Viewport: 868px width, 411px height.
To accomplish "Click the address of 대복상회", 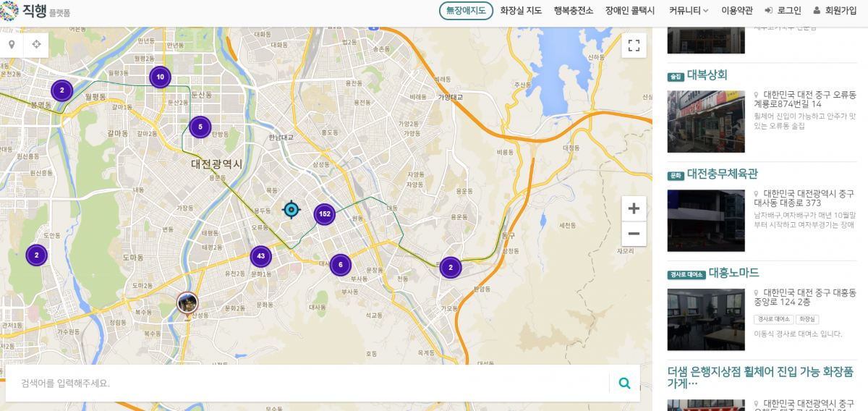I will 804,99.
